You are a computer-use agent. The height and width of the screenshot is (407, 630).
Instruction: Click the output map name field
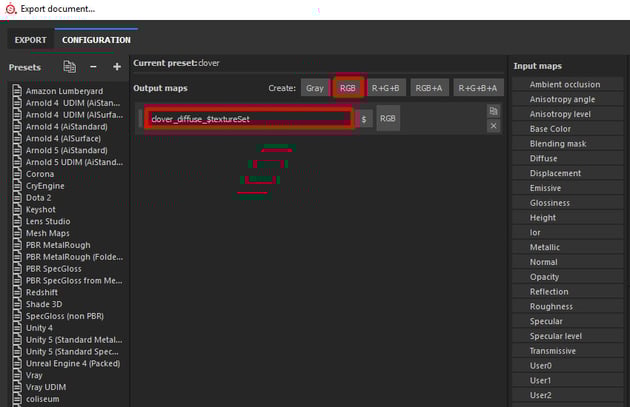coord(249,119)
